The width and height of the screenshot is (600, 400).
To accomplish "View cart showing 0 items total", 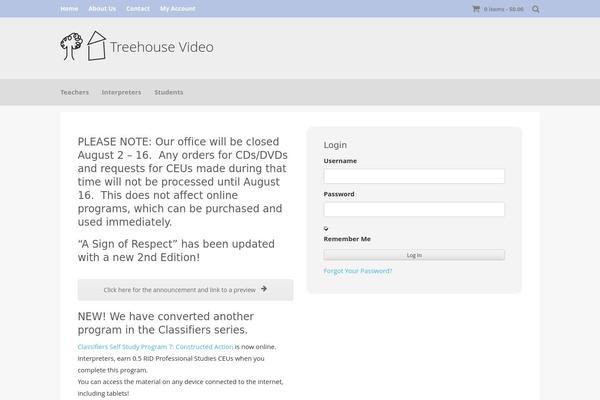I will [504, 9].
